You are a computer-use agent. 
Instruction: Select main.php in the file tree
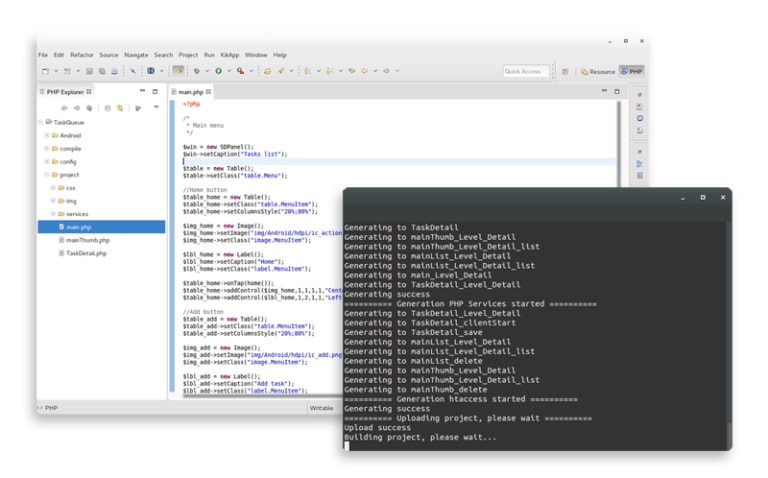101,227
